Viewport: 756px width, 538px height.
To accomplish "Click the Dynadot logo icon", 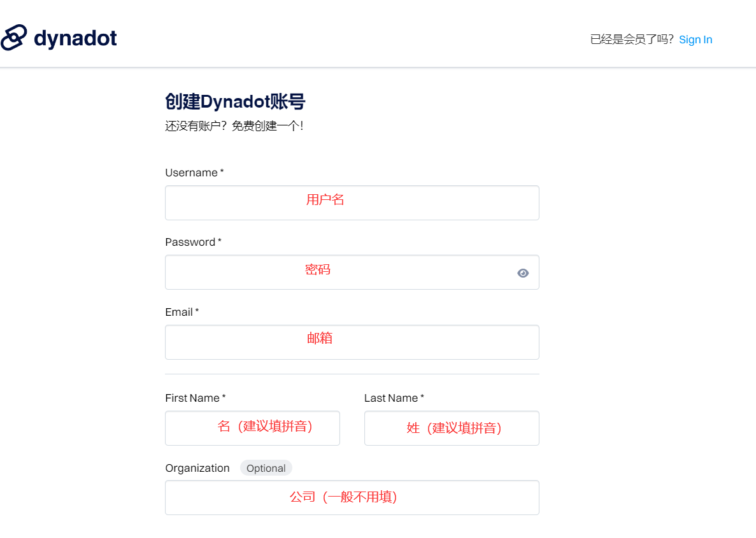I will tap(13, 37).
